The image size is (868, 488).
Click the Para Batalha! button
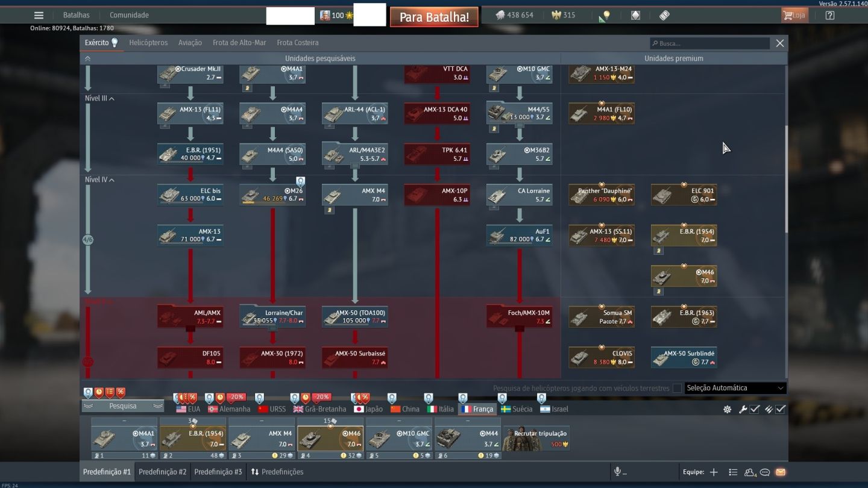pos(434,17)
